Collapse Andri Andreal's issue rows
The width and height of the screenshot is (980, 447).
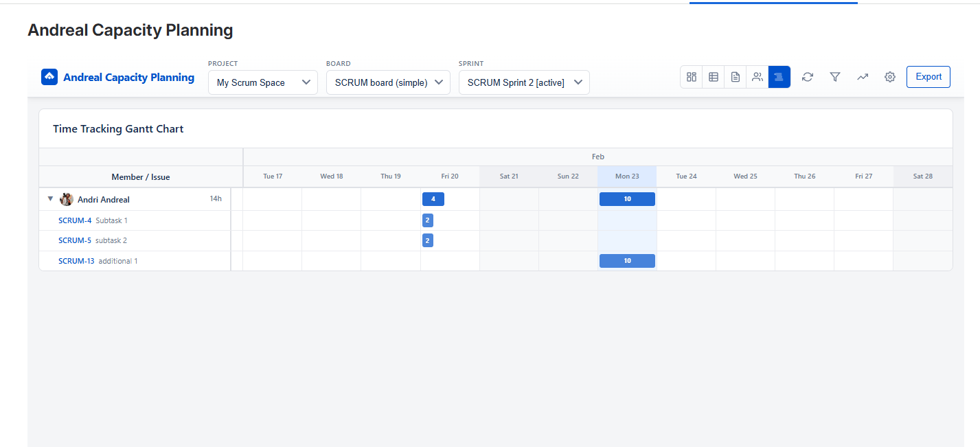pos(50,199)
